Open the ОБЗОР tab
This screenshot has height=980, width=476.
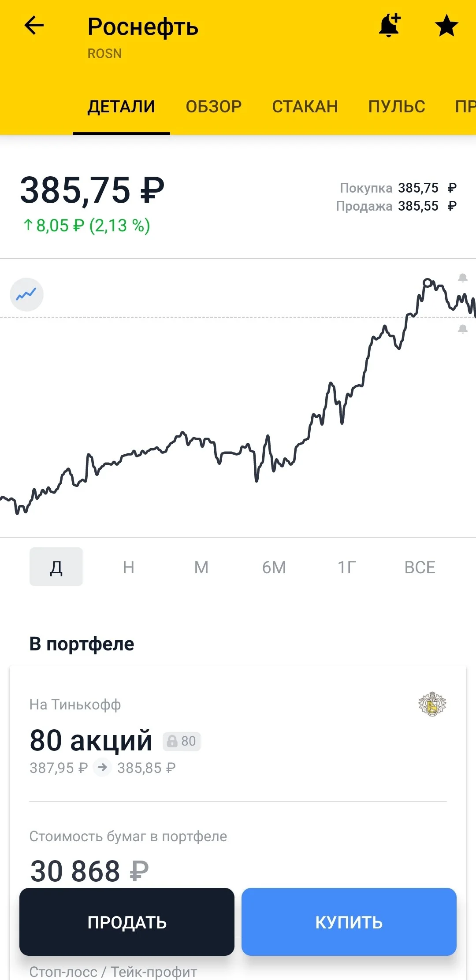(214, 107)
